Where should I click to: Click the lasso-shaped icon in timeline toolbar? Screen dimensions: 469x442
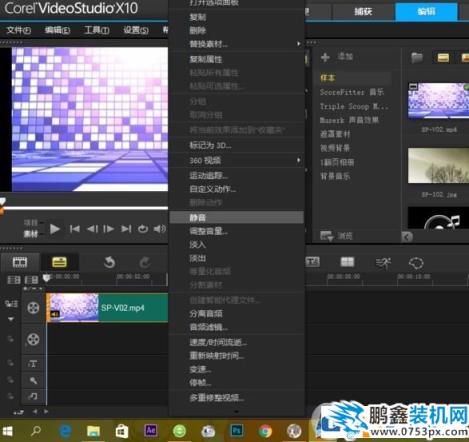pos(416,263)
